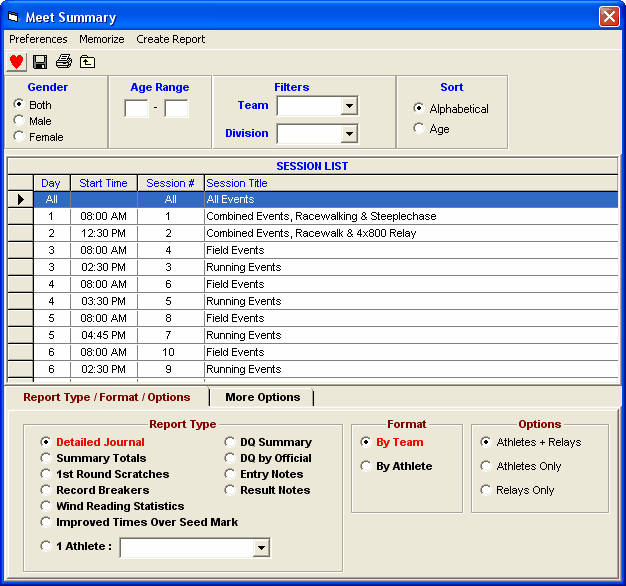Click the Start Time column header

pos(104,183)
